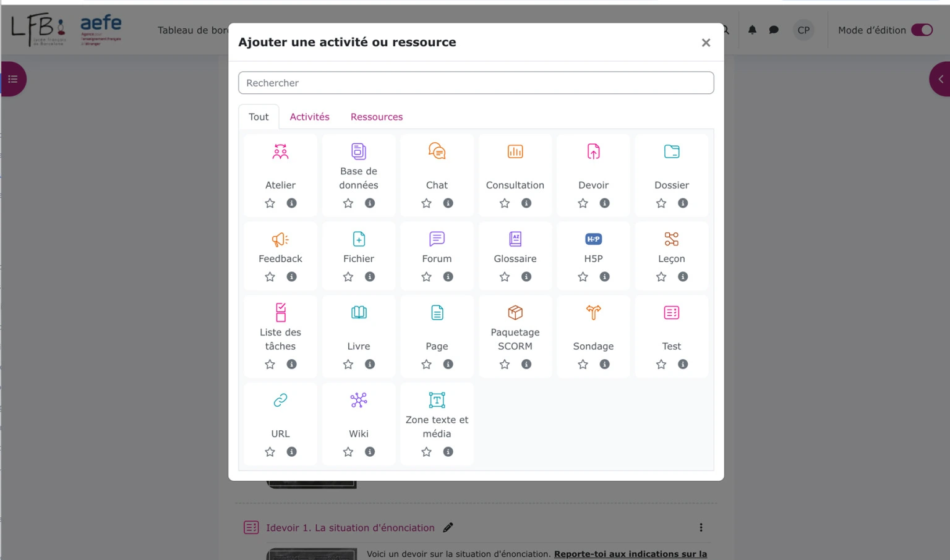Select the Atelier activity icon
The image size is (950, 560).
[280, 151]
